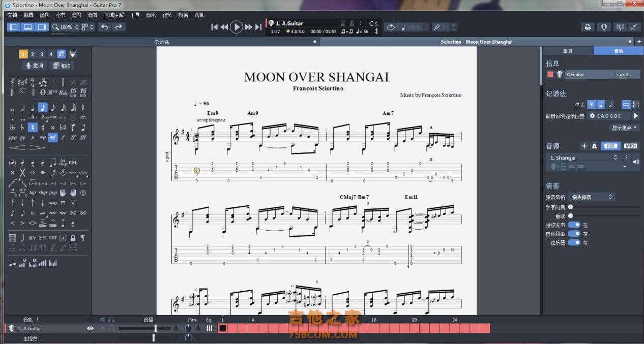Expand the tuning position arrow
Image resolution: width=644 pixels, height=344 pixels.
[x=636, y=116]
